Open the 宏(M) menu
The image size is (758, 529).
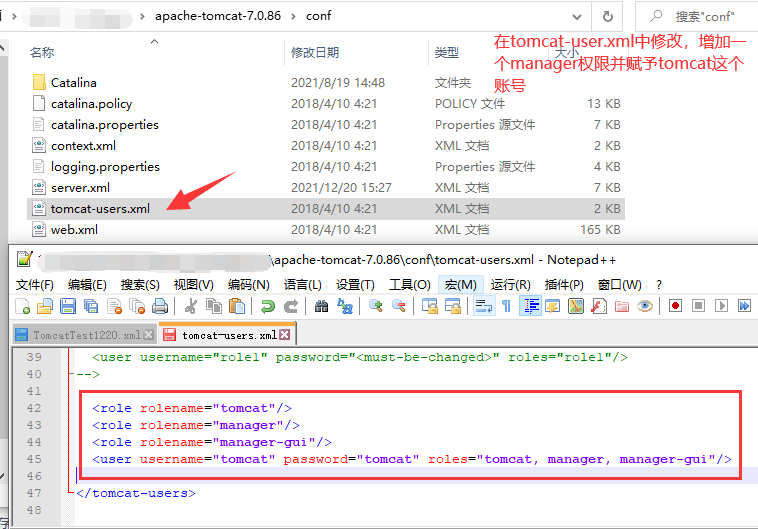pos(461,285)
